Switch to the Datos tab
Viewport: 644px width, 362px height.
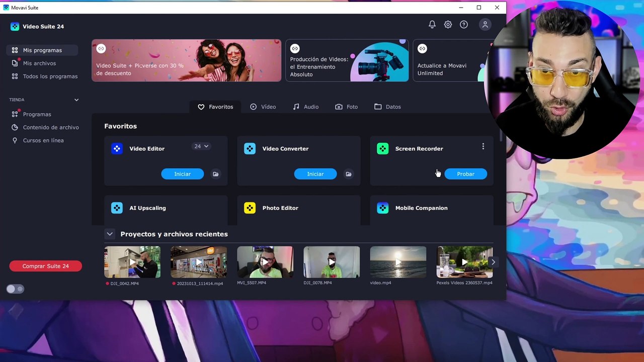click(387, 107)
